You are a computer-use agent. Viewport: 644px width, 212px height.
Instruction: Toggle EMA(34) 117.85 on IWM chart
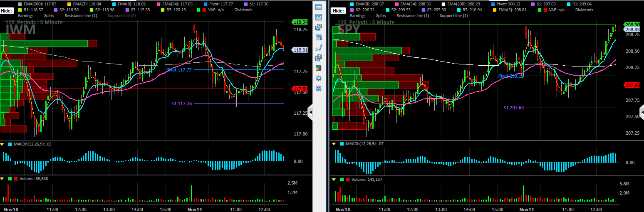click(x=175, y=4)
